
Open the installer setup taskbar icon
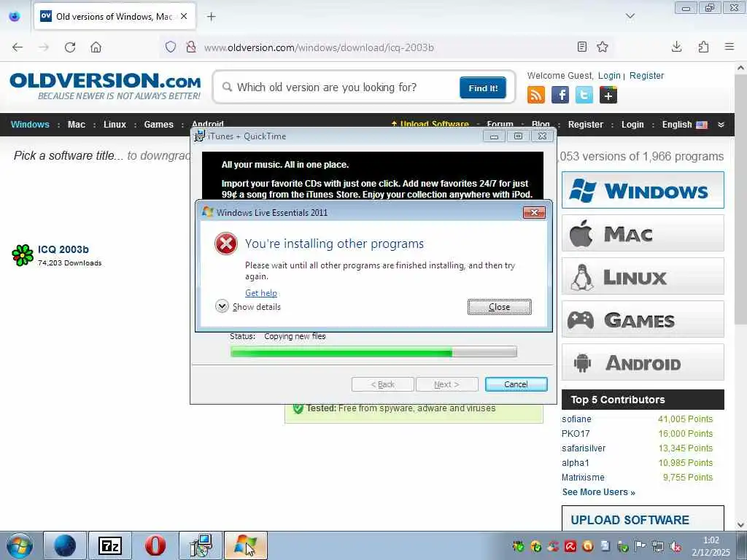(x=201, y=545)
